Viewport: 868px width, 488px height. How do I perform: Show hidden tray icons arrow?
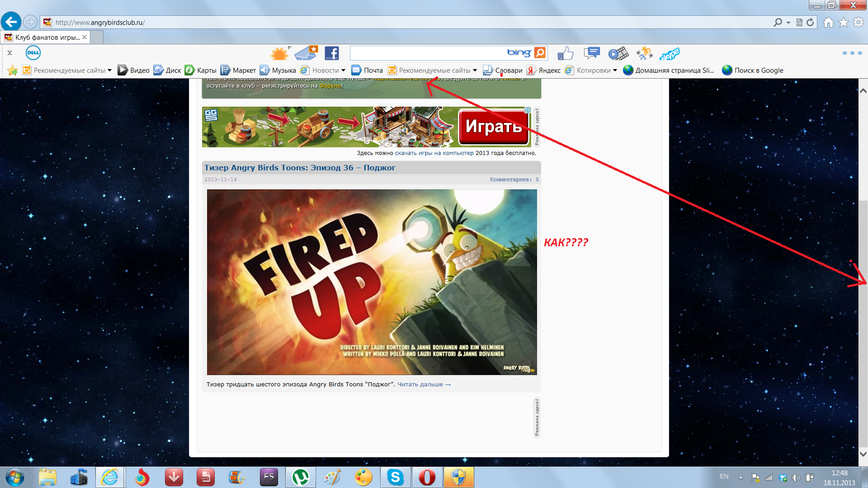coord(741,477)
